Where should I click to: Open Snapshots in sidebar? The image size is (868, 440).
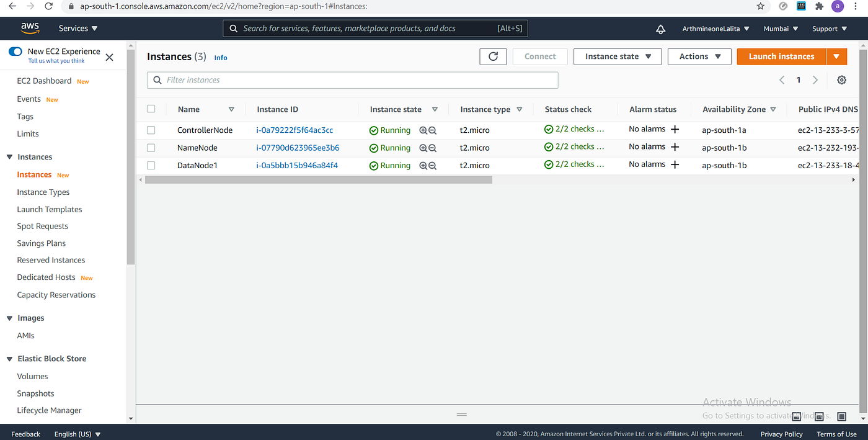pyautogui.click(x=35, y=394)
